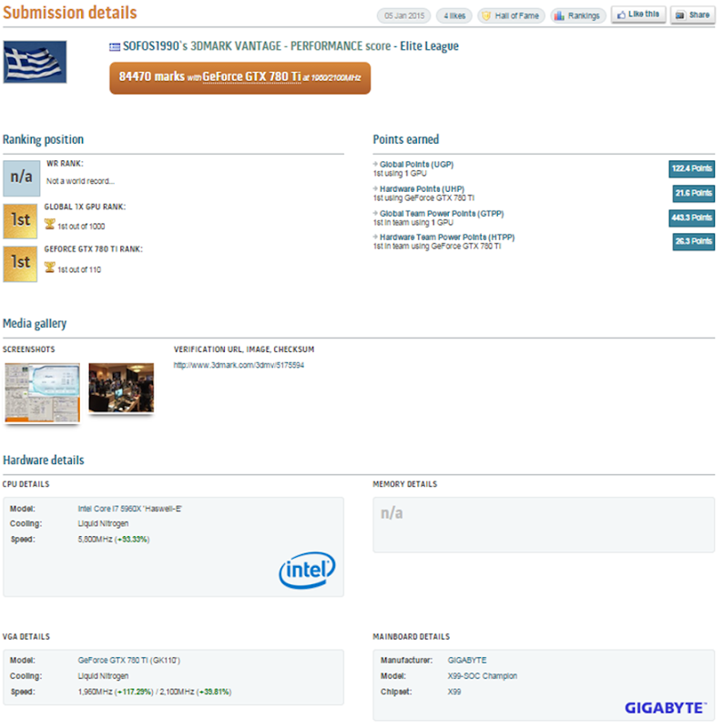Click the Share button icon
723x728 pixels.
click(680, 15)
